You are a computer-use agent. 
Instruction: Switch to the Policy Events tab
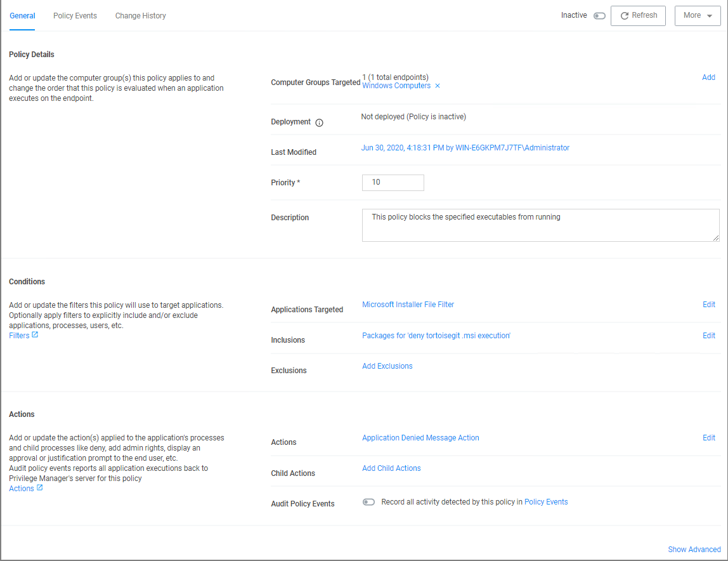75,16
